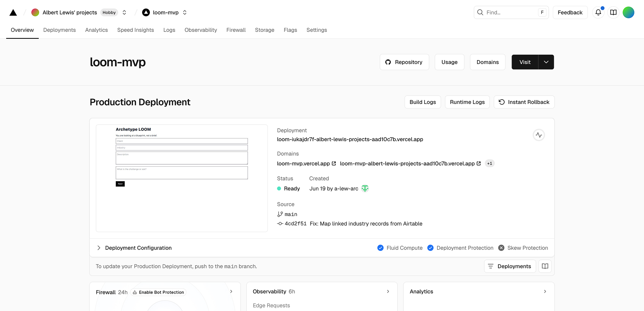Click the Visit button
The width and height of the screenshot is (644, 311).
click(x=525, y=62)
